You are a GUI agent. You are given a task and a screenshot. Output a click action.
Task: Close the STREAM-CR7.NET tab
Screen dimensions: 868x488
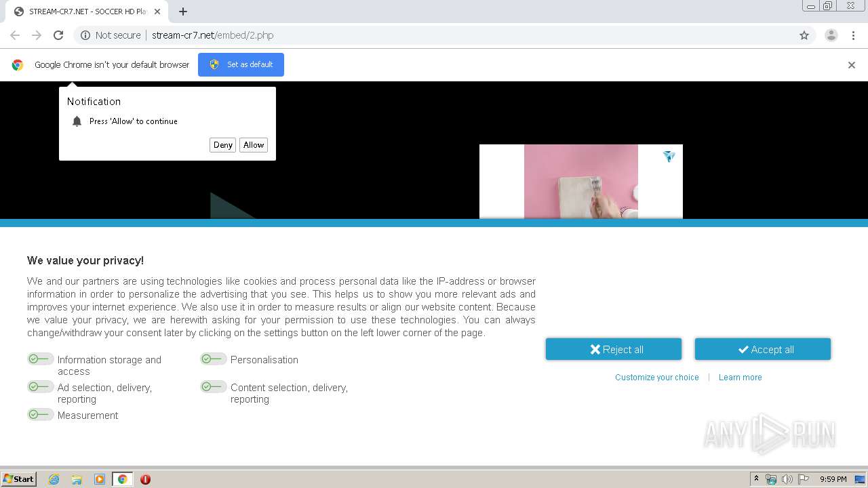pos(157,12)
